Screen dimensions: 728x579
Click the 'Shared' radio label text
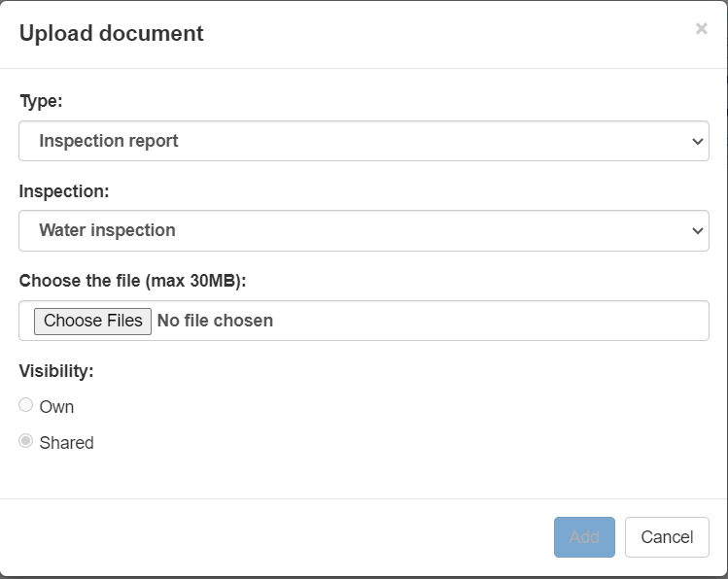66,443
